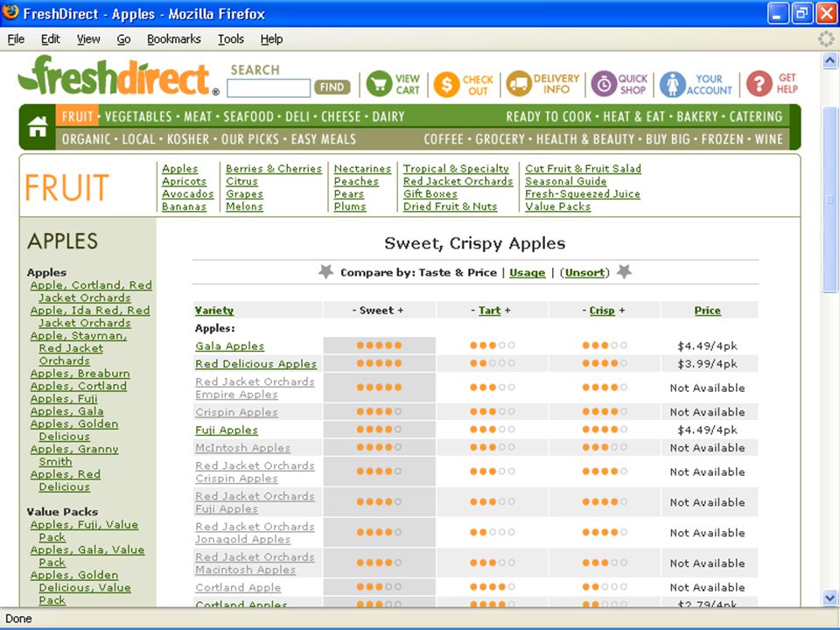The image size is (840, 630).
Task: Click the vertical scrollbar up arrow
Action: coord(829,60)
